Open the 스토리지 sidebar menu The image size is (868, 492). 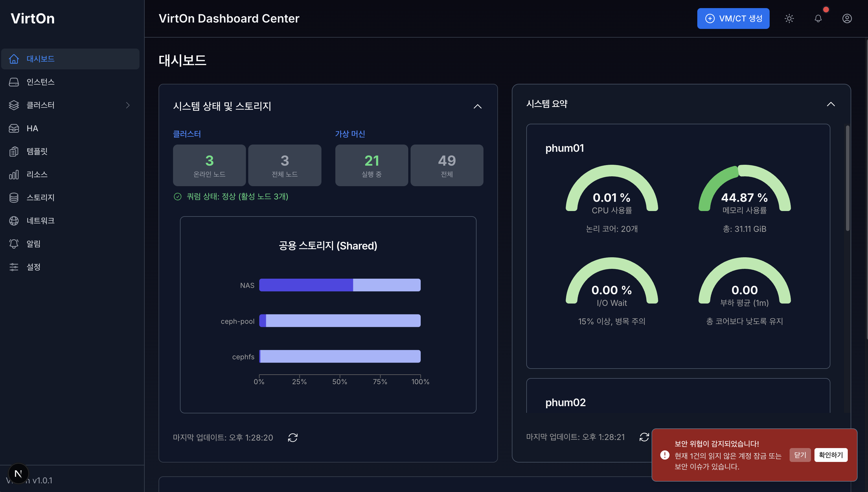point(41,198)
